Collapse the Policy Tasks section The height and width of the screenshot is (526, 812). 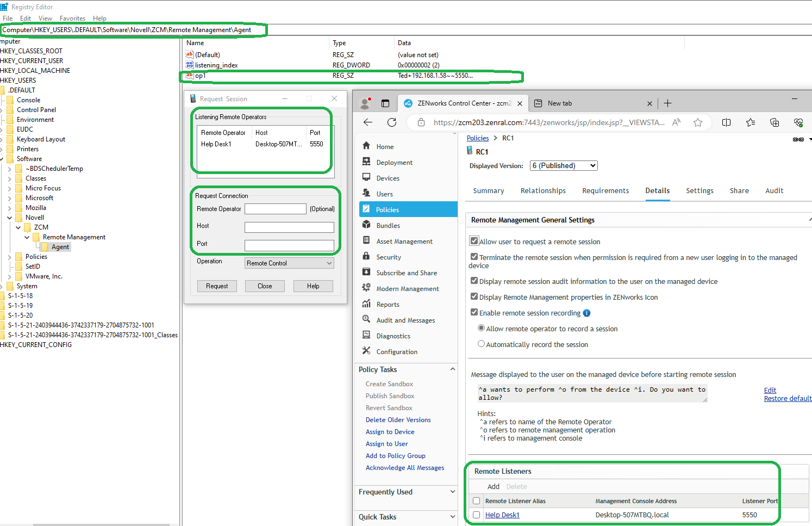point(452,369)
